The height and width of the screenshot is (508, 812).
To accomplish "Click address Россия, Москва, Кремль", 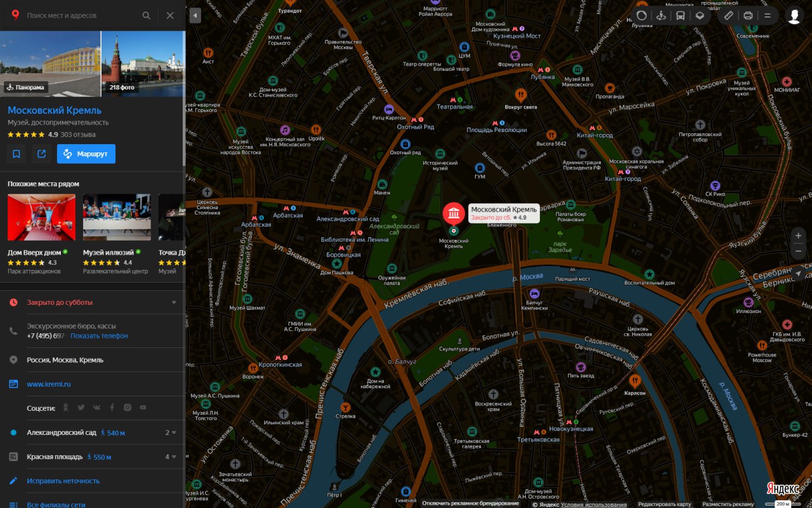I will (x=65, y=360).
